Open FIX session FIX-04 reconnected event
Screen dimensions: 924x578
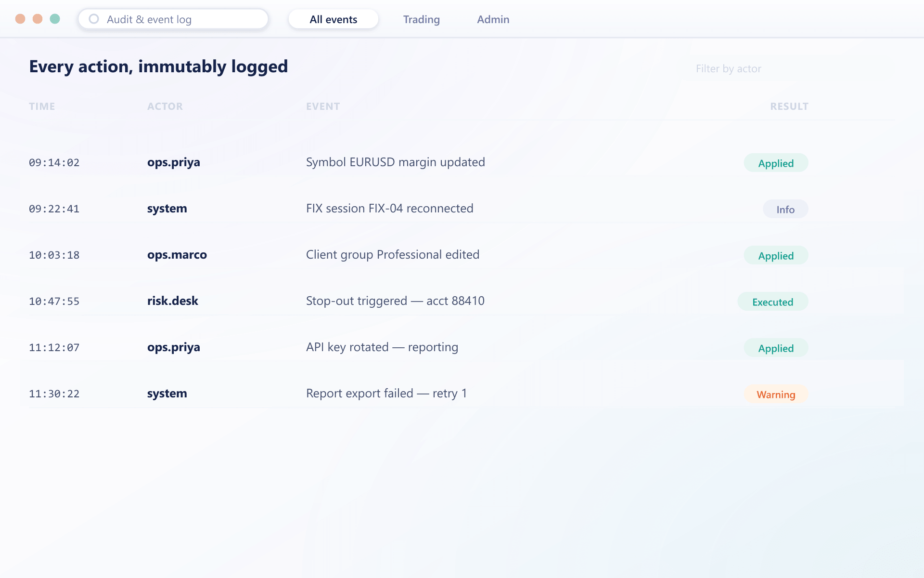click(390, 209)
